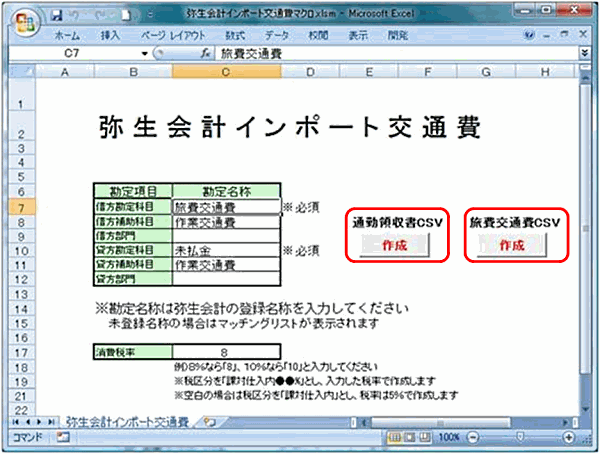Click the horizontal scrollbar thumb
The width and height of the screenshot is (600, 454).
point(441,423)
